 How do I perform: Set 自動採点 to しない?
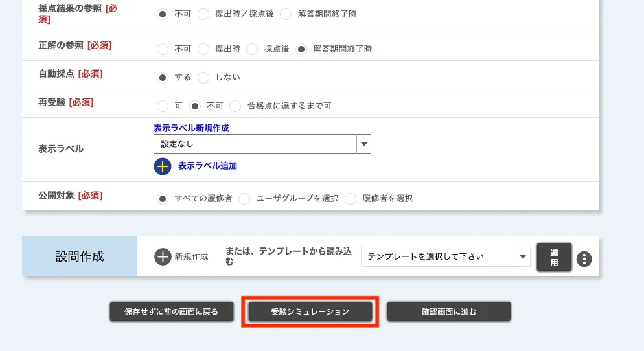(203, 77)
